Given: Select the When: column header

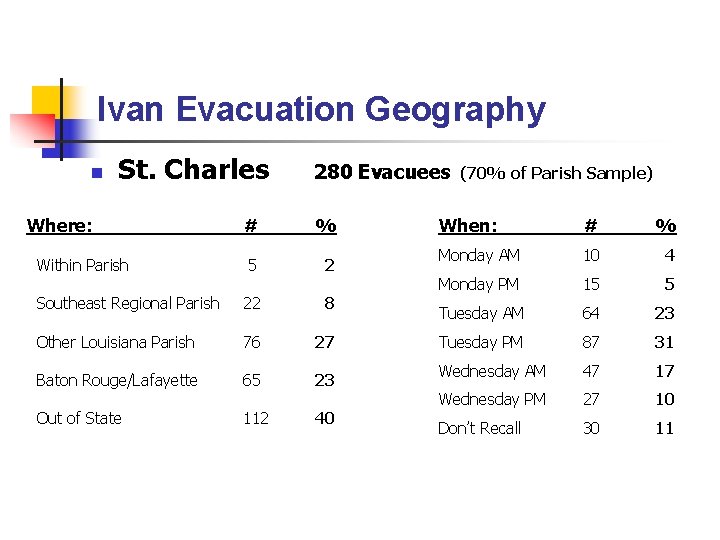Looking at the screenshot, I should (x=468, y=225).
